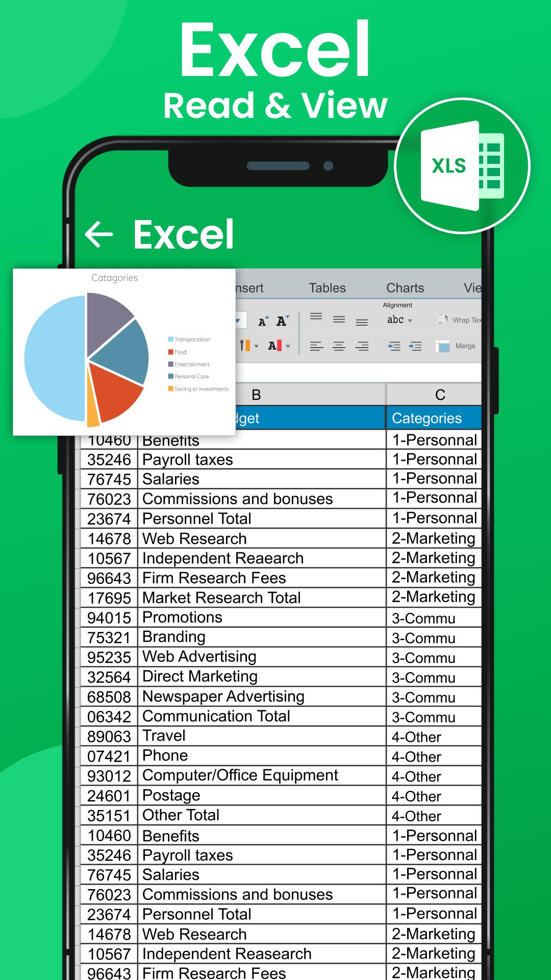Select the Phone cell
Screen dimensions: 551x980
pos(262,756)
